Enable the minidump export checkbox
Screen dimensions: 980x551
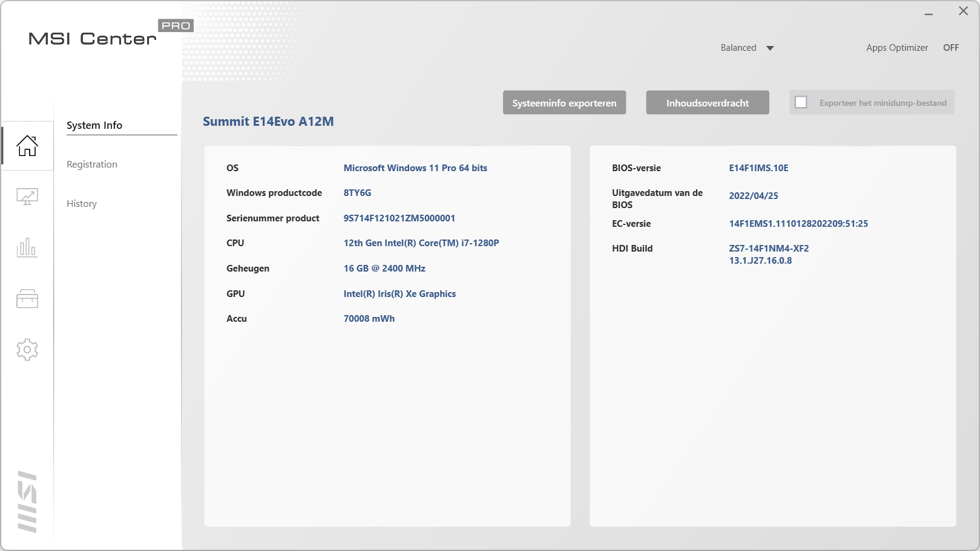coord(801,102)
